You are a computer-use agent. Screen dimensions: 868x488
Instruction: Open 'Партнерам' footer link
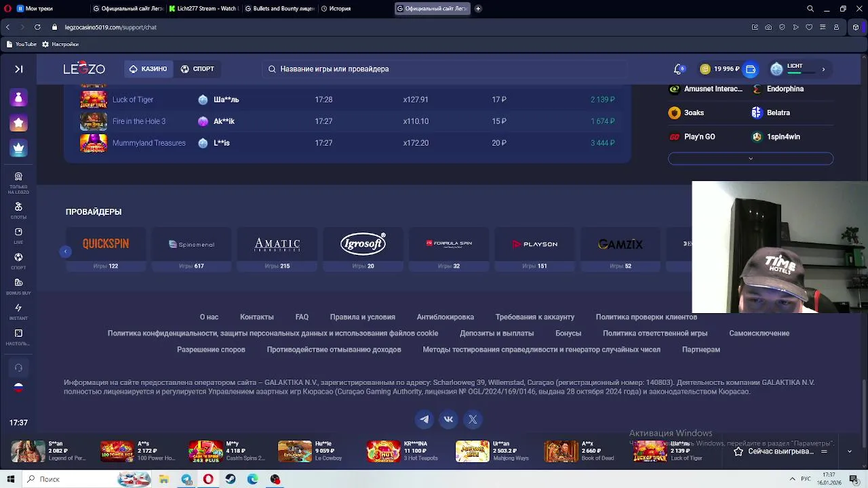(x=701, y=350)
